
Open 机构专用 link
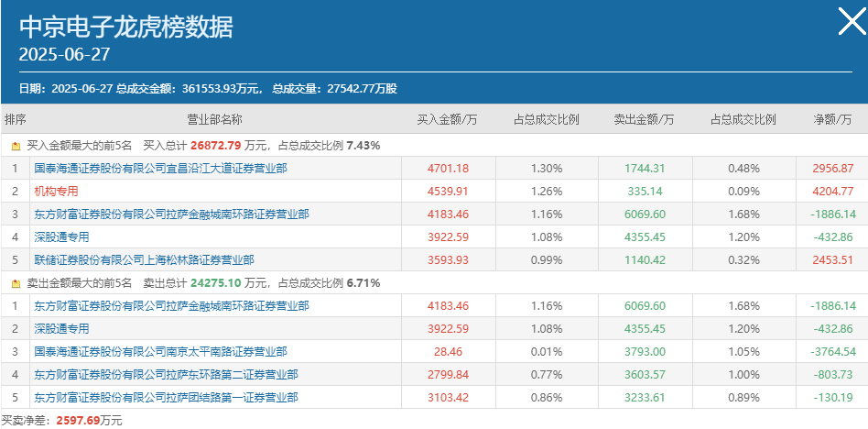[x=56, y=192]
